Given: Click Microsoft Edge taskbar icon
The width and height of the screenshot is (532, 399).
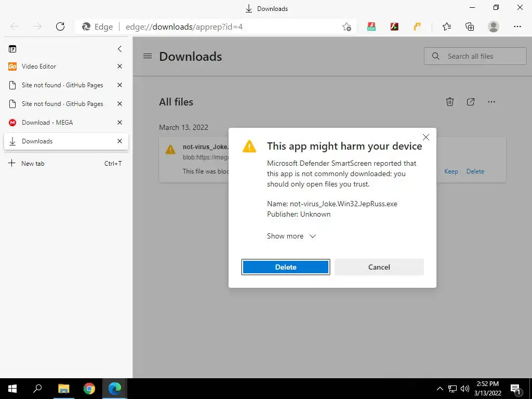Looking at the screenshot, I should 115,389.
